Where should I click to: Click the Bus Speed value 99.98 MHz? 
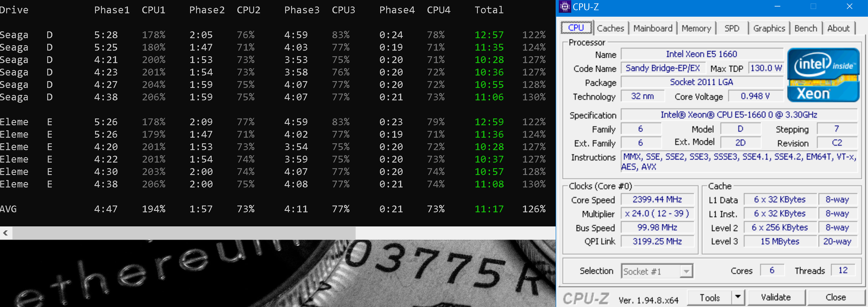click(657, 228)
